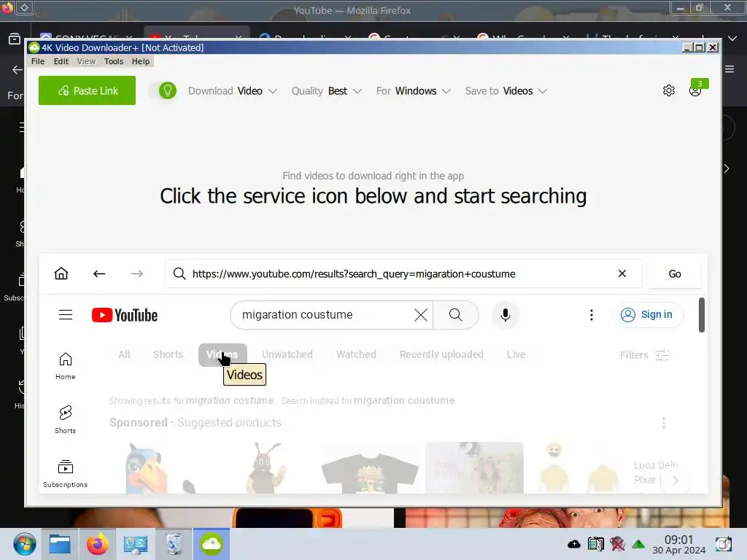Click the in-app browser home icon
The image size is (747, 560).
pos(61,274)
